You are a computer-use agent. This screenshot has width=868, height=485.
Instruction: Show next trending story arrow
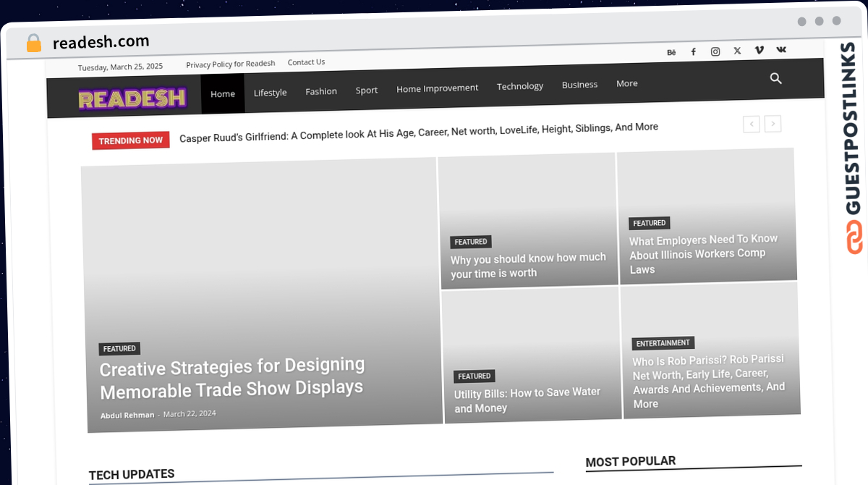[773, 124]
